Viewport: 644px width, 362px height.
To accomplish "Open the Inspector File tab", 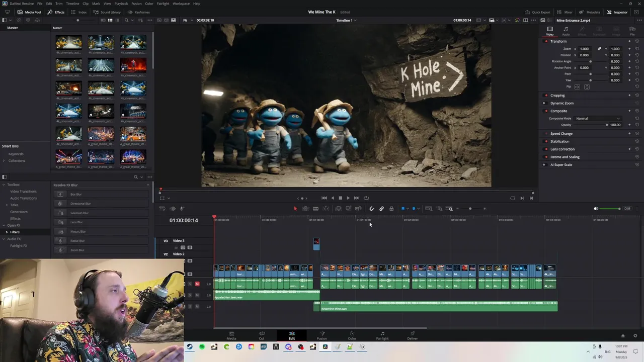I will point(632,31).
